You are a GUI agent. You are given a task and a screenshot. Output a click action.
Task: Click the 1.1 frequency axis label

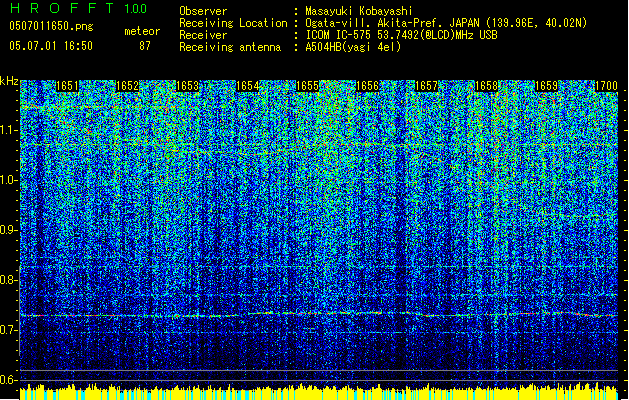tap(9, 130)
